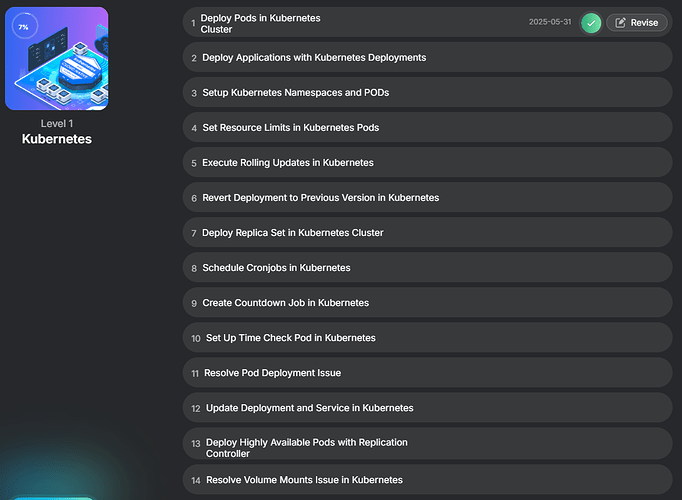
Task: Open Revert Deployment to Previous Version task
Action: 320,198
